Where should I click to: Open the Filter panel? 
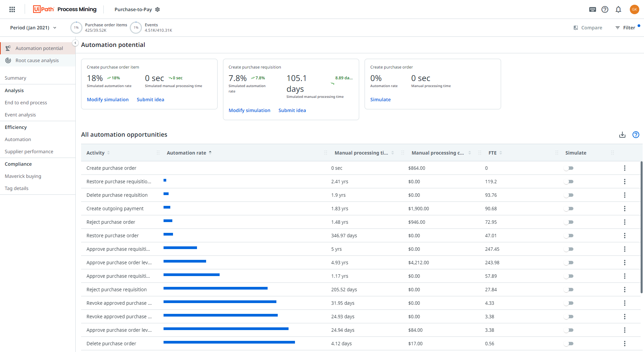[625, 28]
